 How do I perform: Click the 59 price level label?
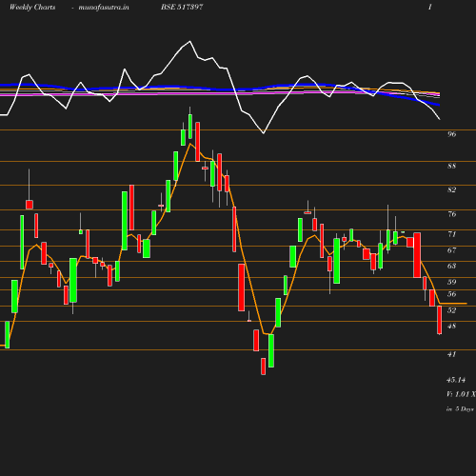(451, 282)
